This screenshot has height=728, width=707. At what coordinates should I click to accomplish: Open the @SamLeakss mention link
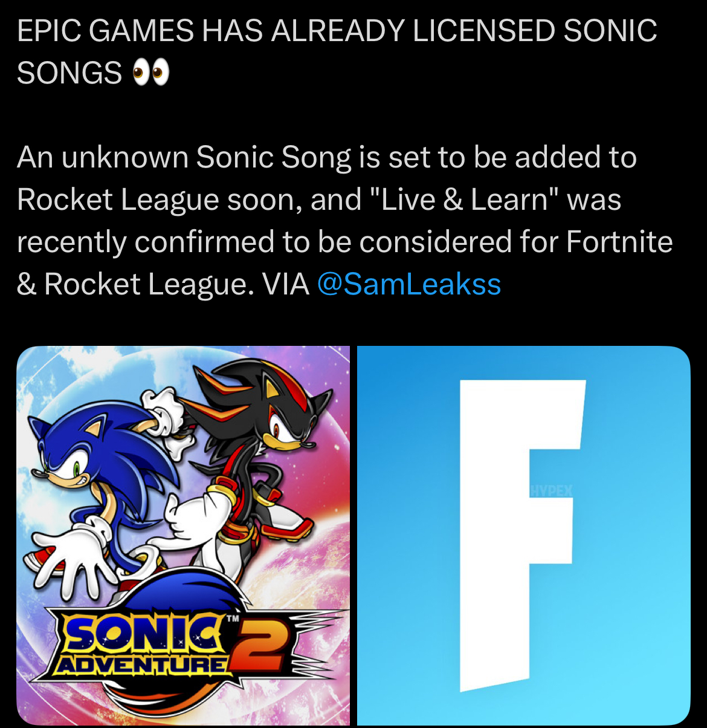(x=409, y=284)
